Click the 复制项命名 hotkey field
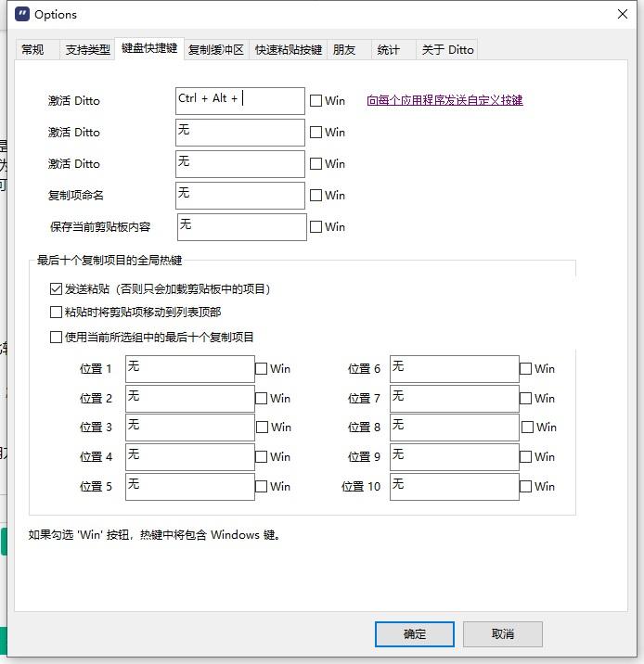This screenshot has height=664, width=644. pyautogui.click(x=240, y=196)
